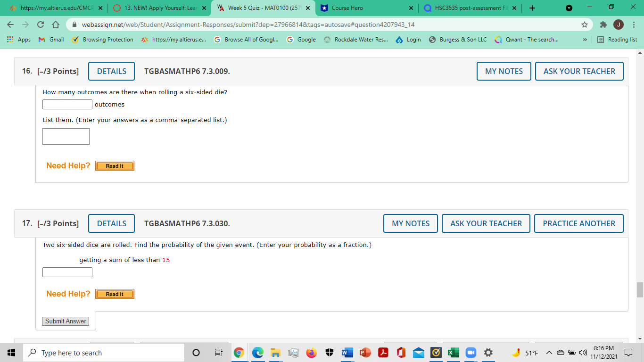Open the Office app on the taskbar
The image size is (644, 362).
(x=401, y=353)
